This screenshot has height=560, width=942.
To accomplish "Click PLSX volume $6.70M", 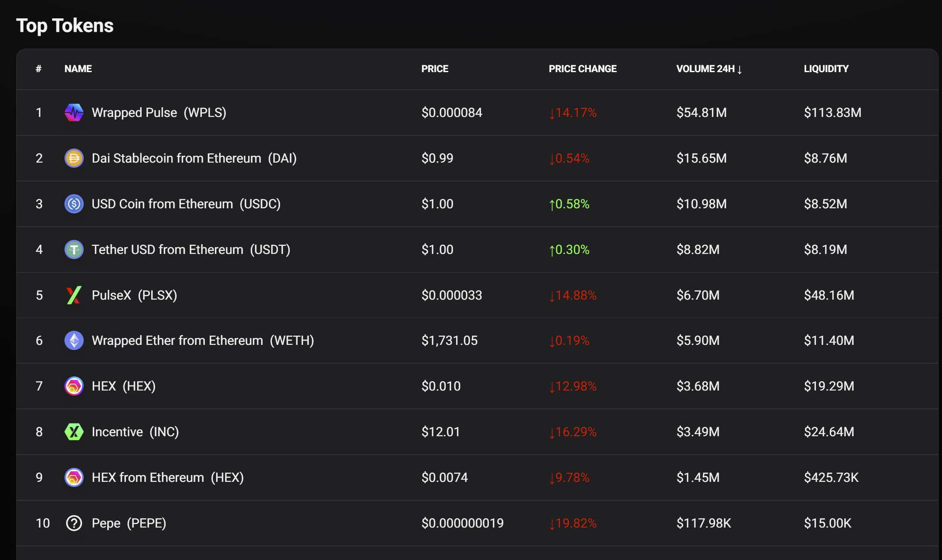I will pos(698,295).
